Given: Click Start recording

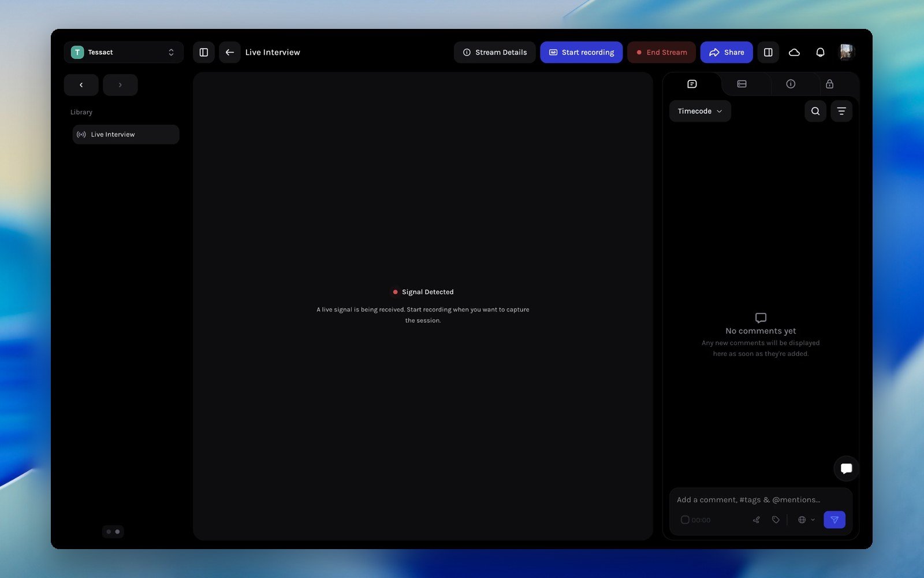Looking at the screenshot, I should pos(582,52).
